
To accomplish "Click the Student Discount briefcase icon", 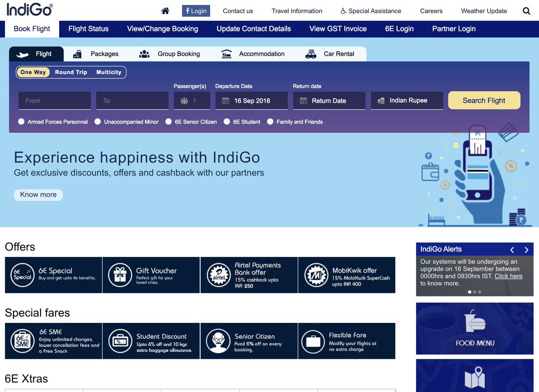I will 120,341.
